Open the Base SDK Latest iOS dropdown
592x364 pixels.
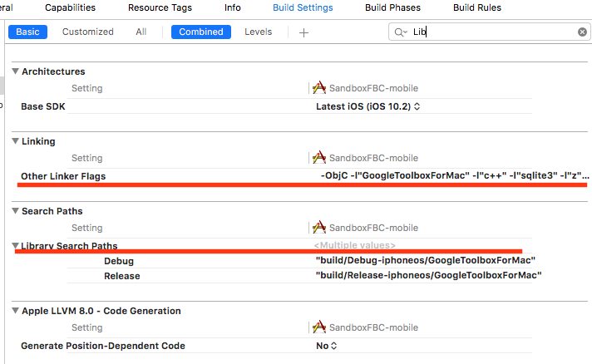[x=368, y=106]
